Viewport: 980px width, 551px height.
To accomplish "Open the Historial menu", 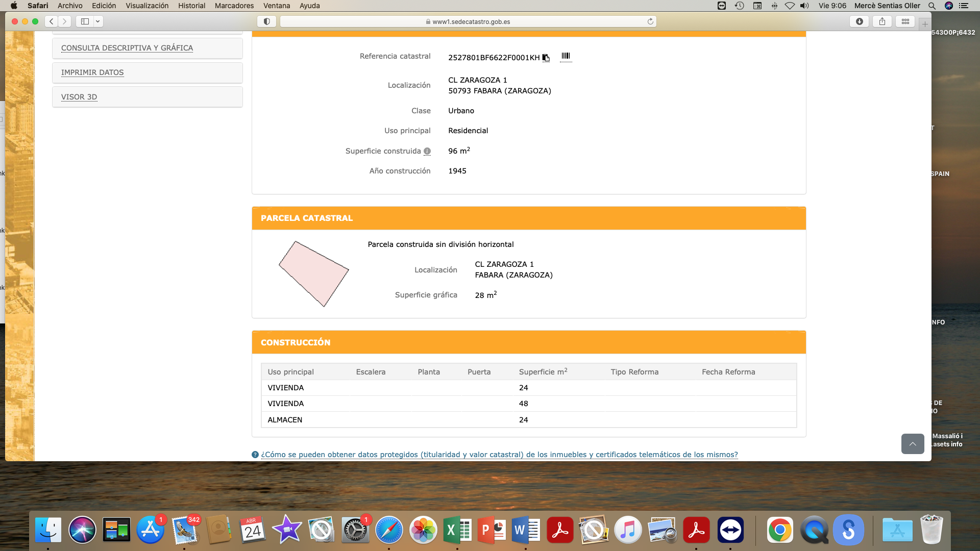I will [191, 6].
